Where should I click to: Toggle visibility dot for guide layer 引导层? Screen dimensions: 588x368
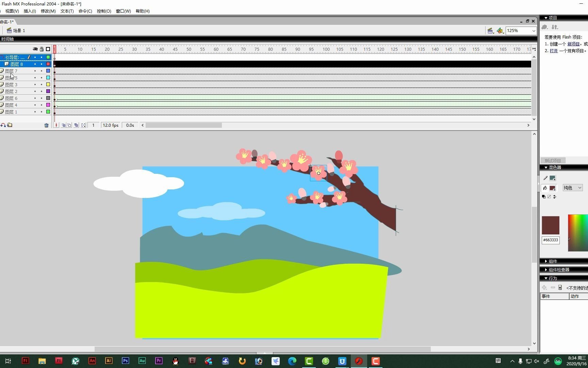tap(35, 57)
